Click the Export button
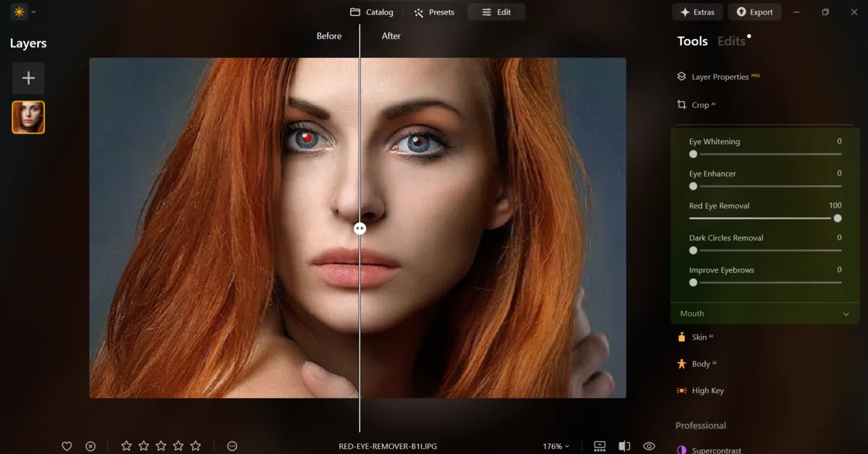 [x=754, y=12]
